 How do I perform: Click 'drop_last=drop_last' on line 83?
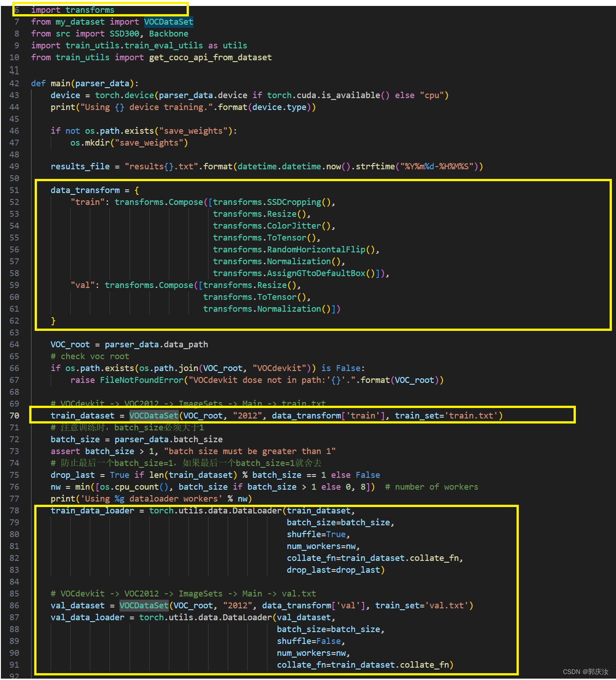pyautogui.click(x=333, y=570)
